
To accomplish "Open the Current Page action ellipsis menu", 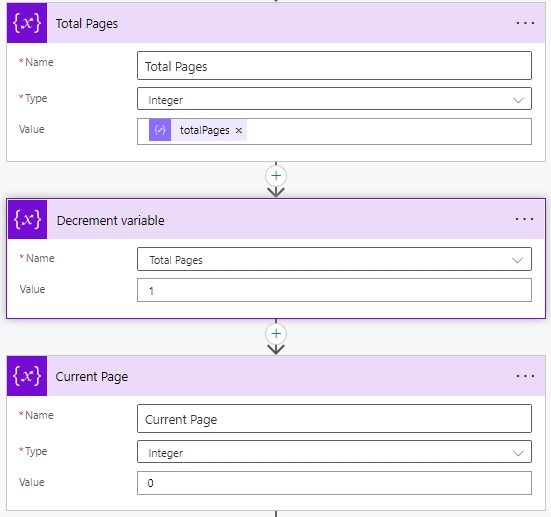I will (525, 376).
